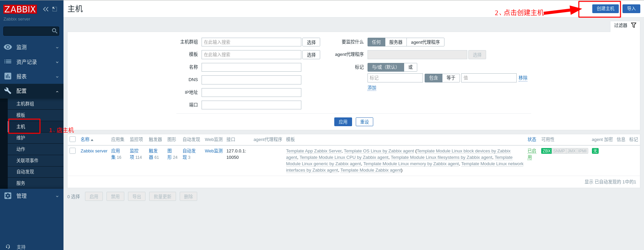
Task: Choose the 包含 tag operator
Action: (433, 78)
